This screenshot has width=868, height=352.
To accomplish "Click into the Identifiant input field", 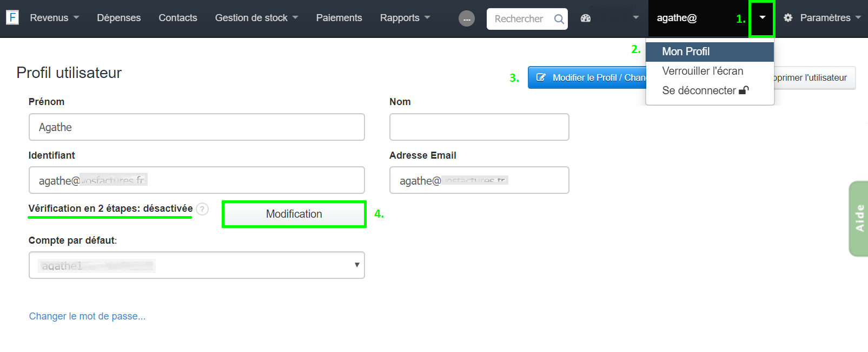I will pyautogui.click(x=197, y=180).
